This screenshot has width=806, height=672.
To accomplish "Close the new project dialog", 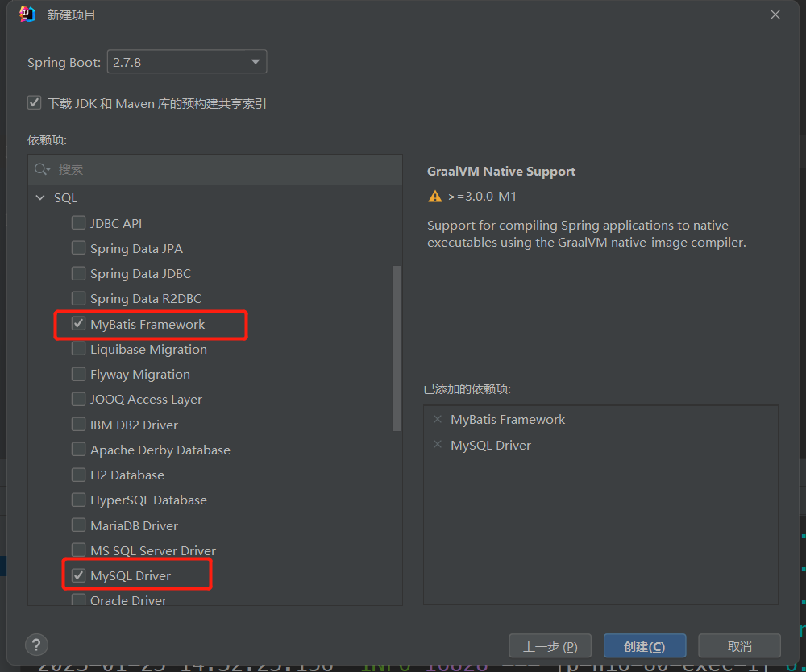I will click(x=775, y=15).
